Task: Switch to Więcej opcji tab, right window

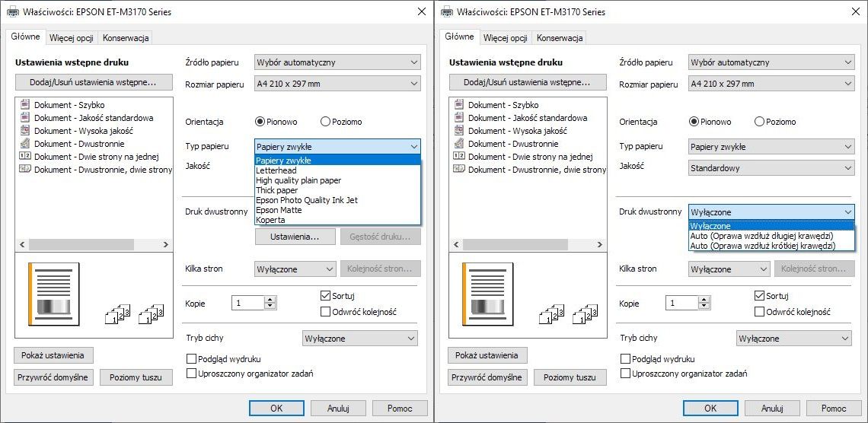Action: pos(506,38)
